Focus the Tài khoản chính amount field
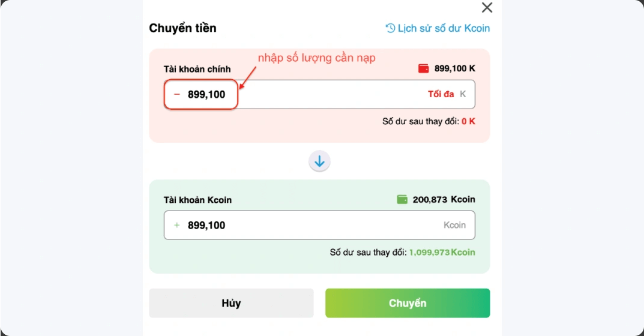 click(319, 94)
